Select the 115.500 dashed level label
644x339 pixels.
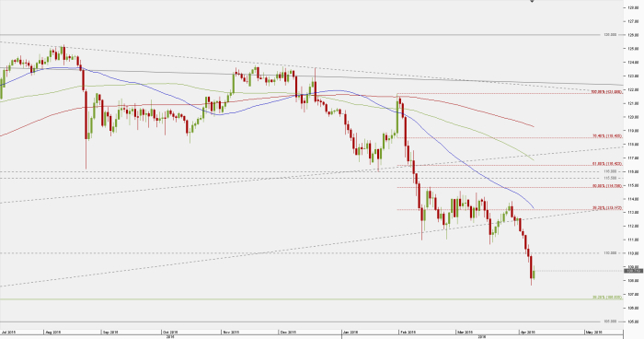tap(610, 178)
